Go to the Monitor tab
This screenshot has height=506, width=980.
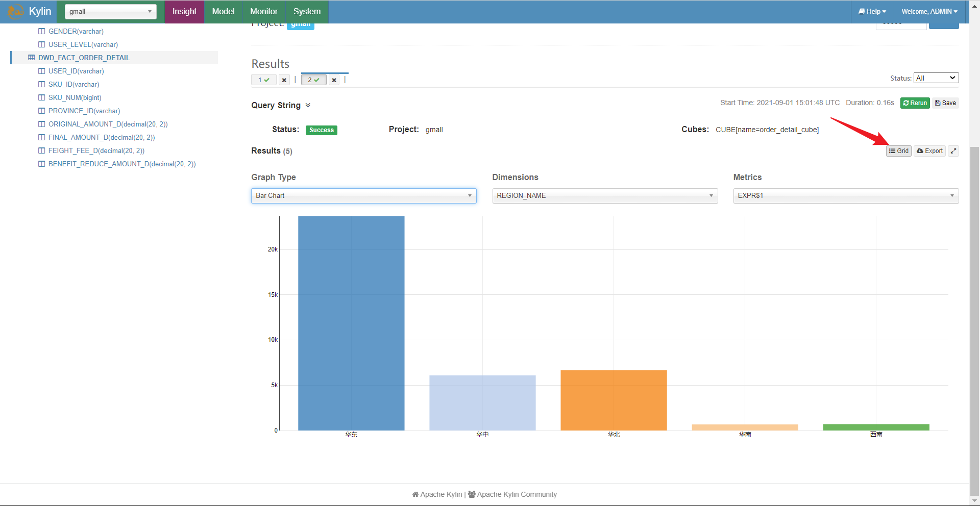[264, 11]
